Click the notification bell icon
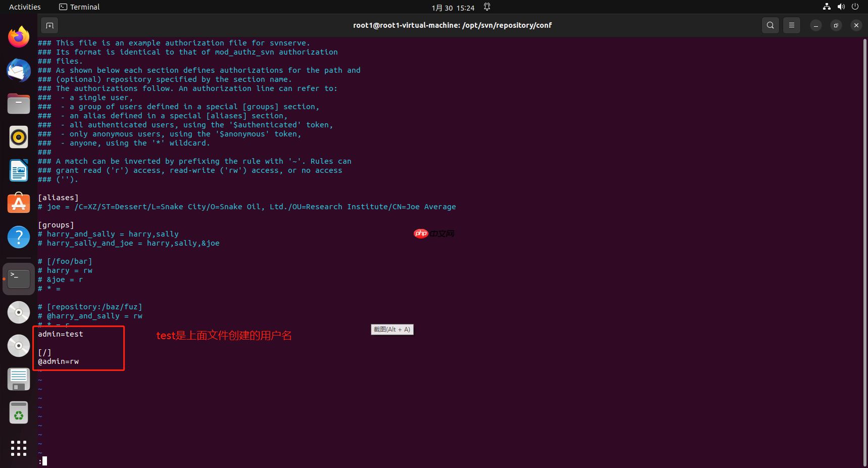 click(x=487, y=7)
